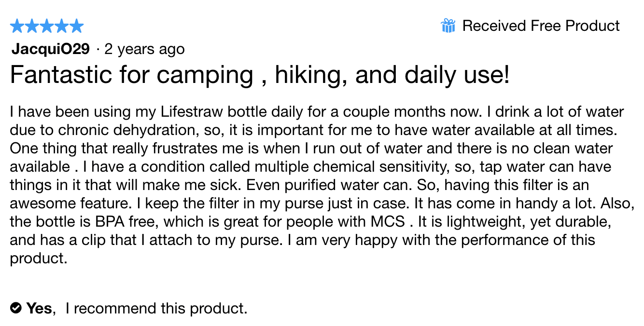Viewport: 644px width, 326px height.
Task: Select the Received Free Product label
Action: [x=541, y=26]
